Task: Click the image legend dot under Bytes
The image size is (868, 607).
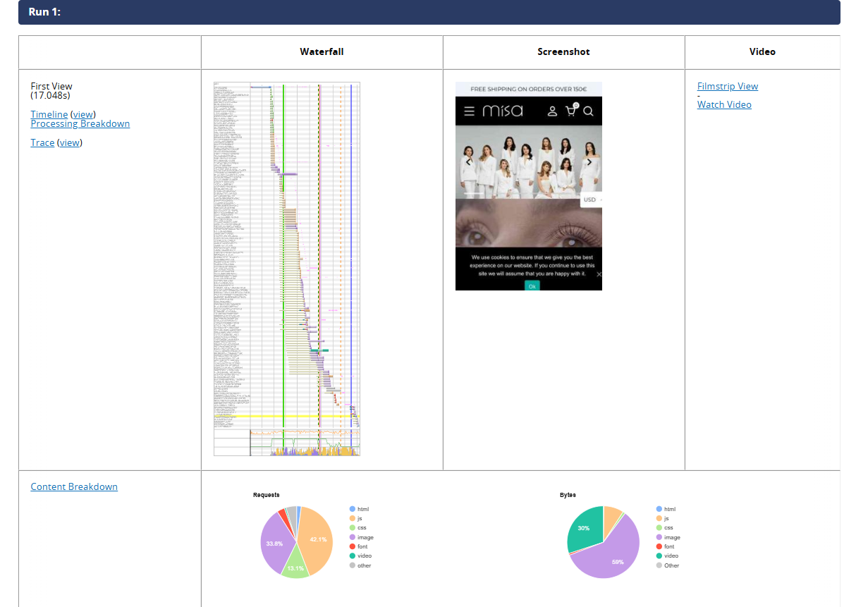Action: pos(659,537)
